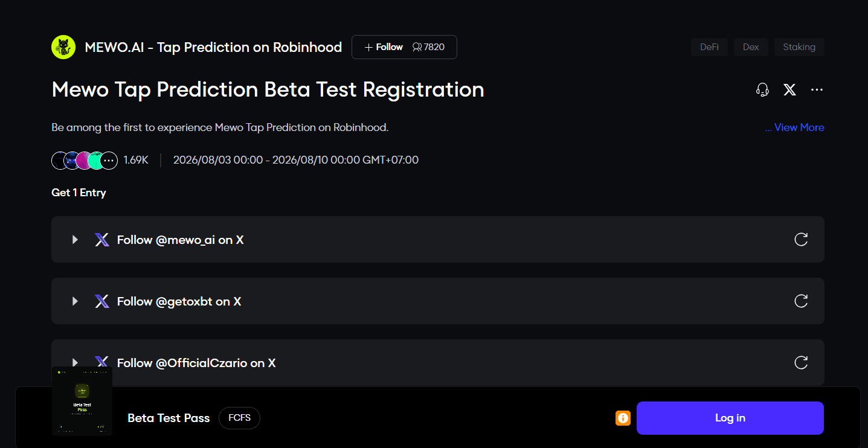The width and height of the screenshot is (868, 448).
Task: Click the followers count icon 7820
Action: coord(417,47)
